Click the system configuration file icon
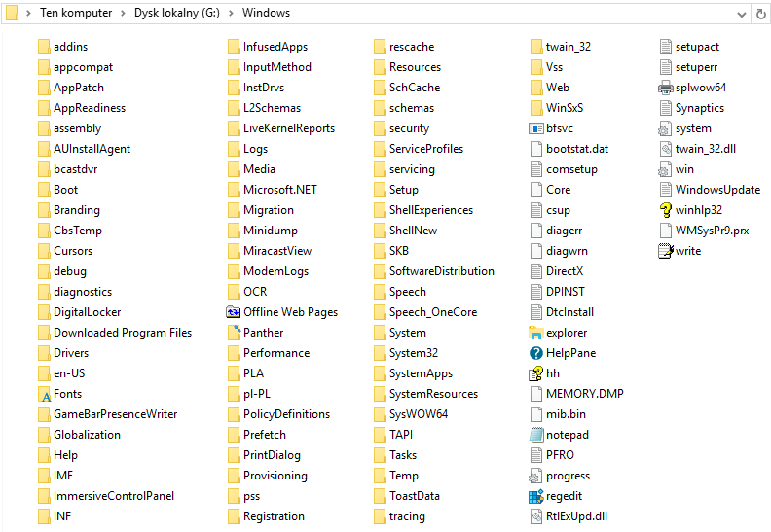The width and height of the screenshot is (771, 532). pyautogui.click(x=665, y=128)
